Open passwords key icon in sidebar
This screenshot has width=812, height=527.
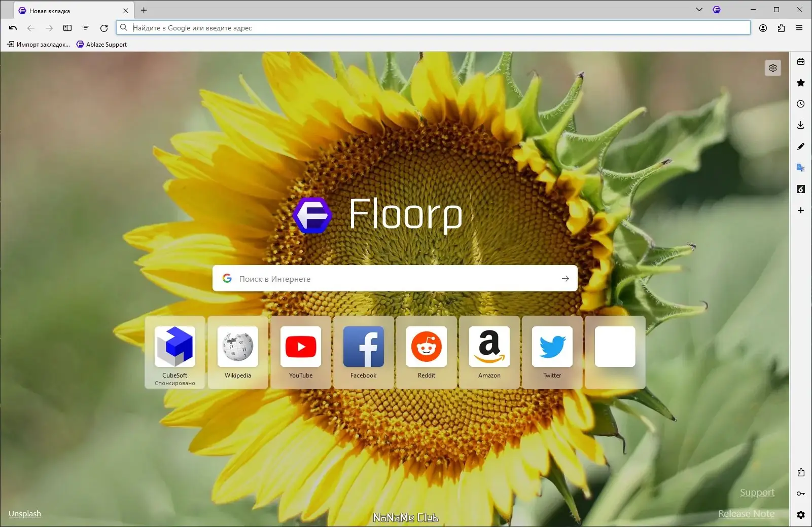801,494
